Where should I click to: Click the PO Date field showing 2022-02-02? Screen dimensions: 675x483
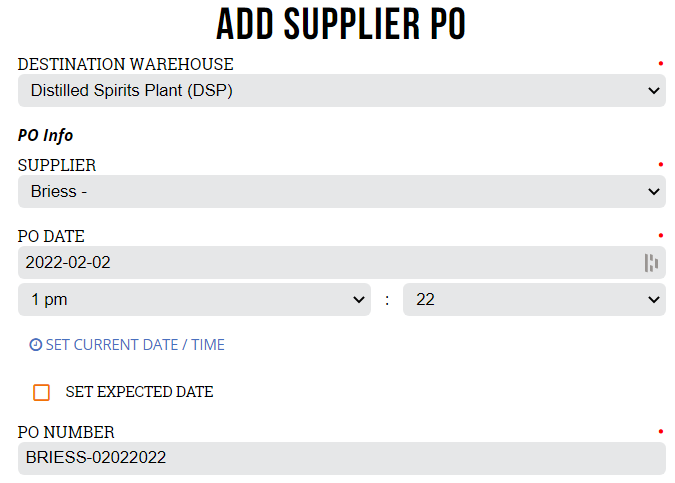point(342,263)
